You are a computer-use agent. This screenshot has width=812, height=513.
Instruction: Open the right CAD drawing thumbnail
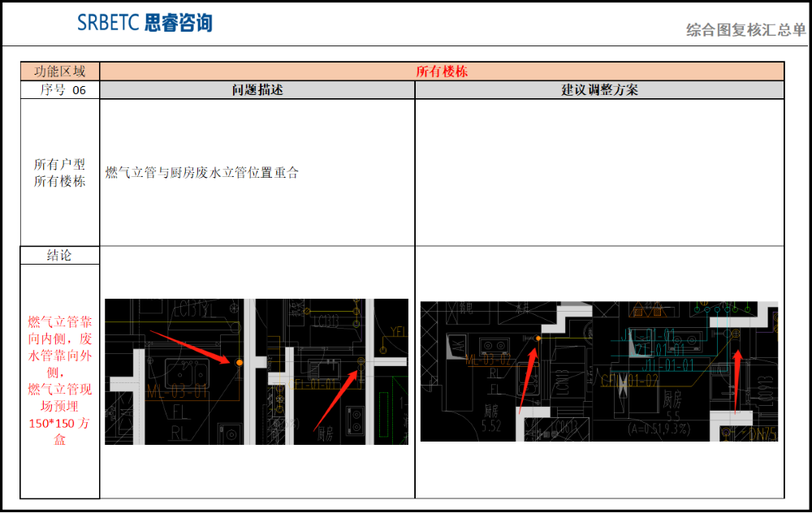(x=598, y=371)
